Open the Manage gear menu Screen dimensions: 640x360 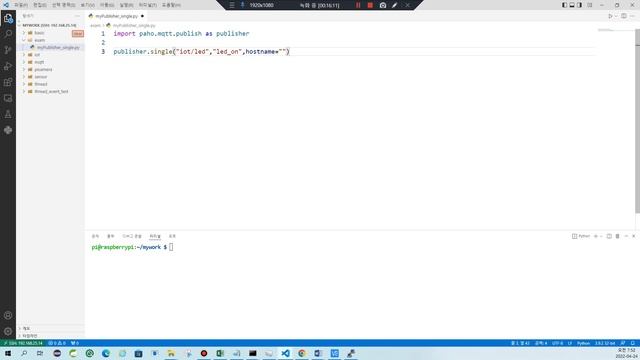[x=8, y=331]
